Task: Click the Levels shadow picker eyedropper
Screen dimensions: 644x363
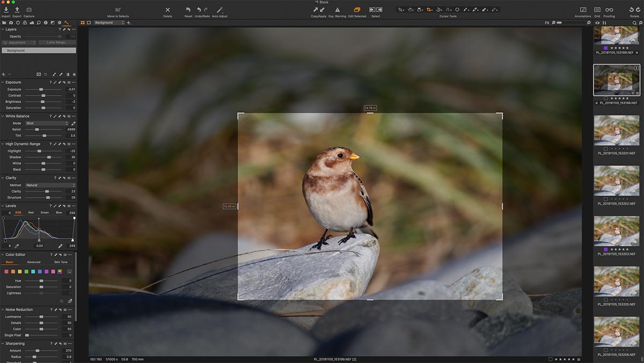Action: click(17, 246)
